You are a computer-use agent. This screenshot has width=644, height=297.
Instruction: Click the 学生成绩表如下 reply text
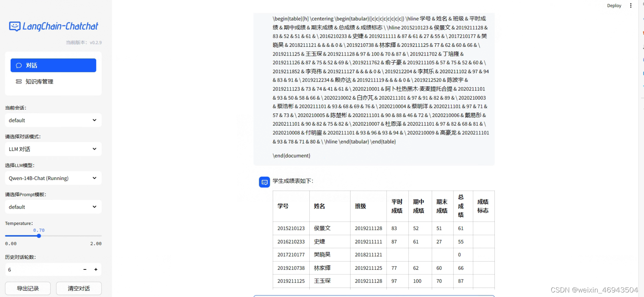[x=293, y=181]
